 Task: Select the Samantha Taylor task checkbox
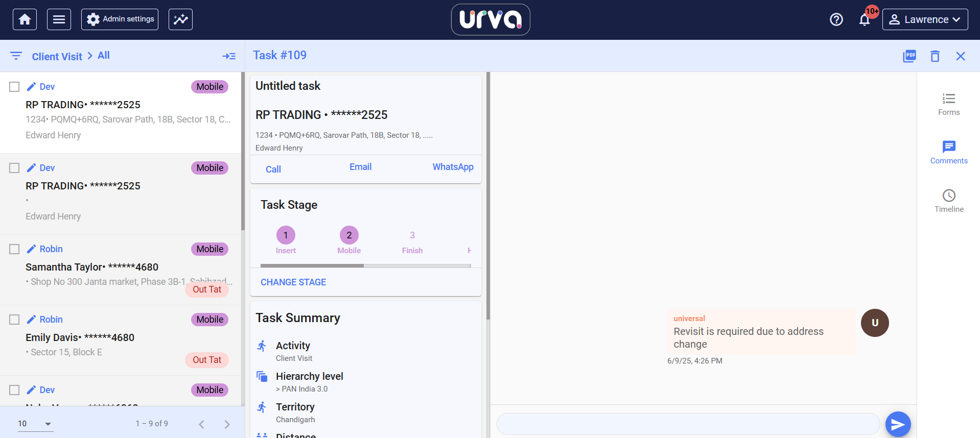[x=14, y=249]
